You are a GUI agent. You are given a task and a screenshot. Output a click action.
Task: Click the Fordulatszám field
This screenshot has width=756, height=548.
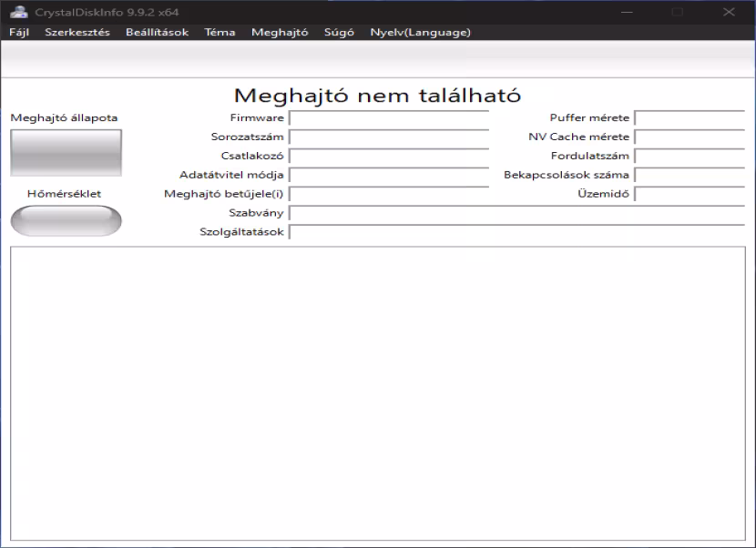click(690, 157)
